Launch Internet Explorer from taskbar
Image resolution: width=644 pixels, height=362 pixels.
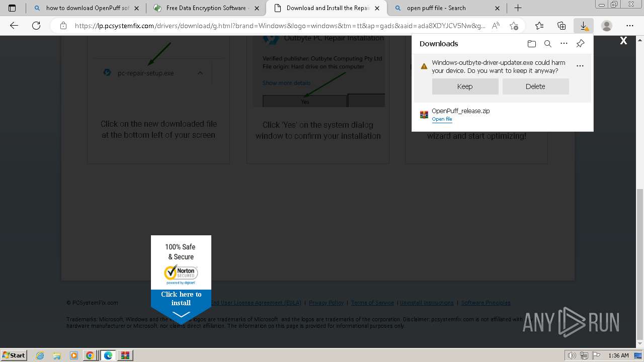[x=40, y=355]
